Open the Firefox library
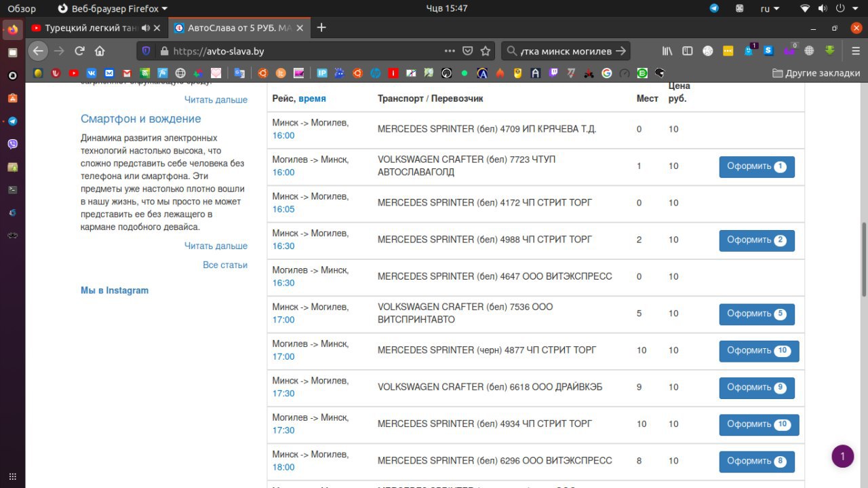868x488 pixels. coord(668,51)
